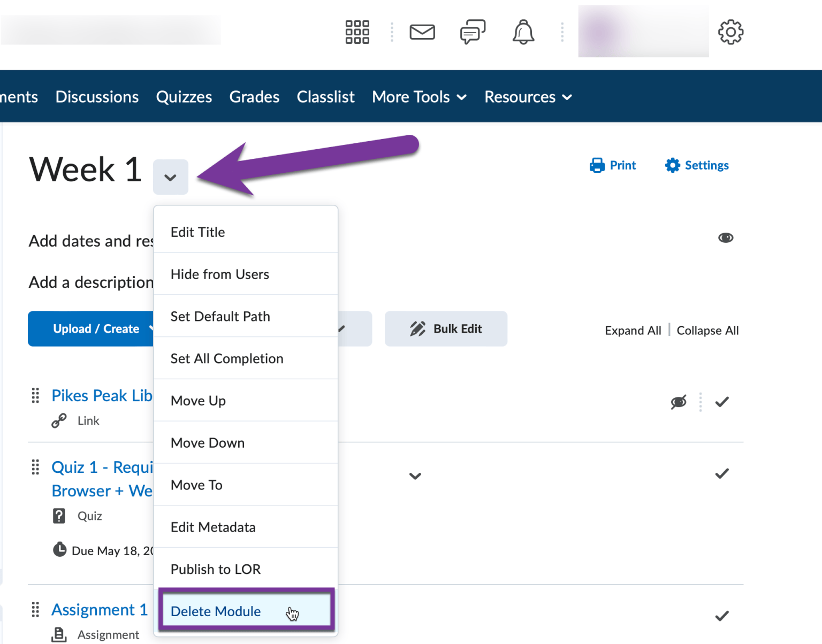Select Set All Completion option

pos(246,358)
